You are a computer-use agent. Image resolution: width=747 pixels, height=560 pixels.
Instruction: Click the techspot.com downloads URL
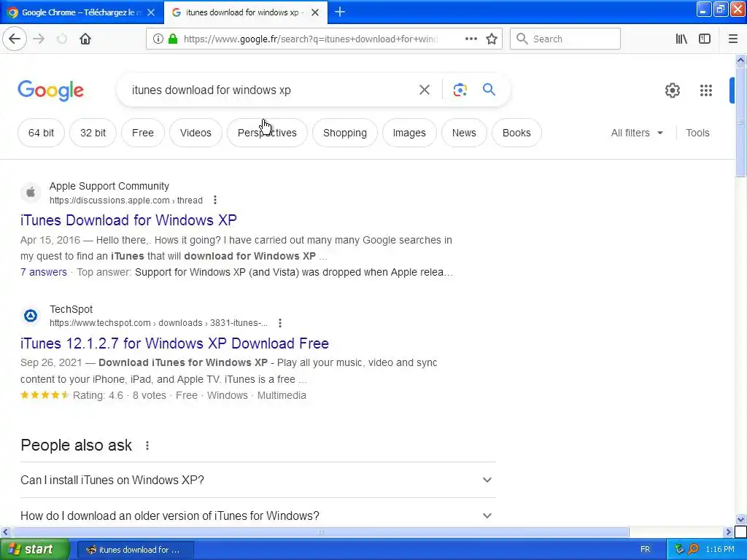158,323
